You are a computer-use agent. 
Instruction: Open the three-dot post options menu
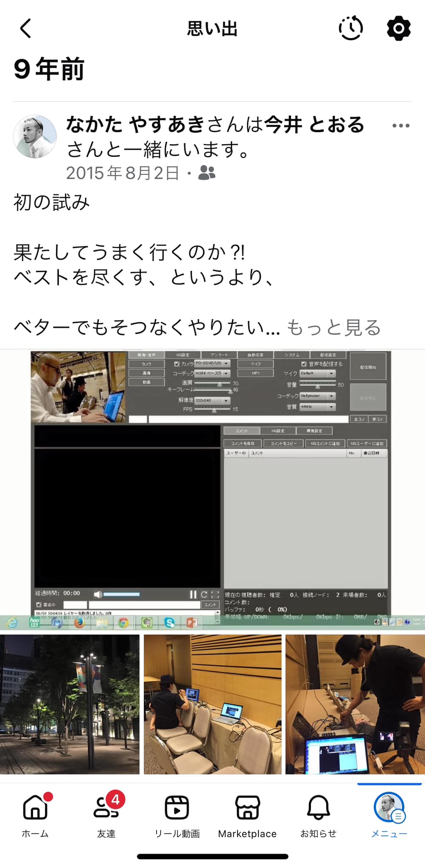[400, 125]
